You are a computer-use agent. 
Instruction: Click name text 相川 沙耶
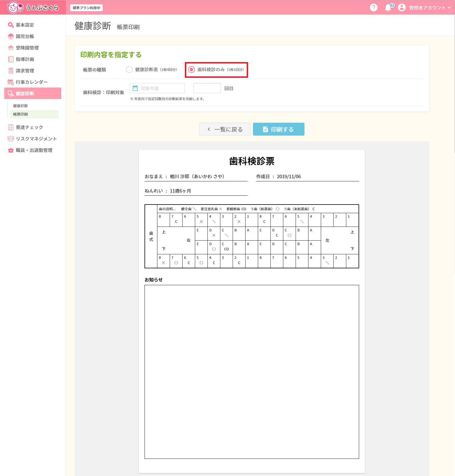(179, 176)
